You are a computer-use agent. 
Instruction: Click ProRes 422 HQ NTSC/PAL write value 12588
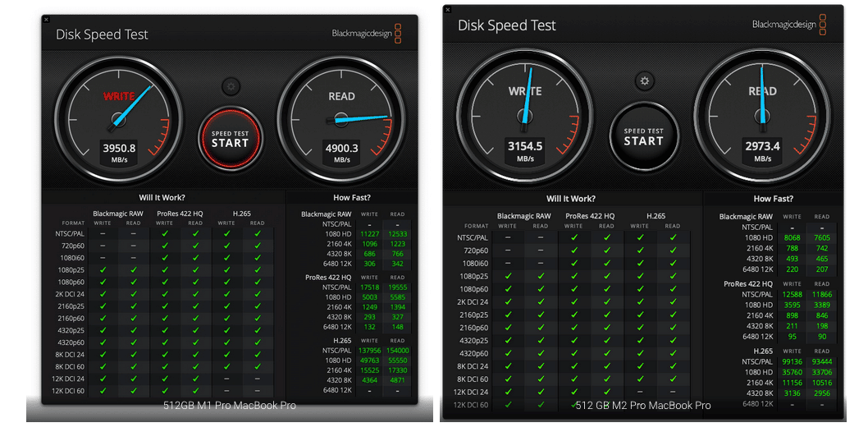click(793, 294)
